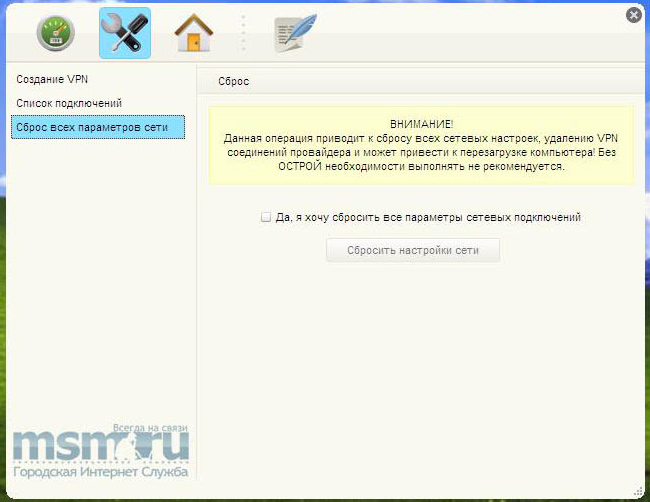Click the msm.ru logo

[101, 446]
